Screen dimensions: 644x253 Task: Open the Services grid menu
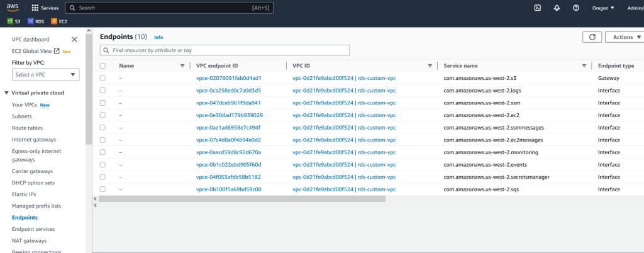[x=45, y=8]
